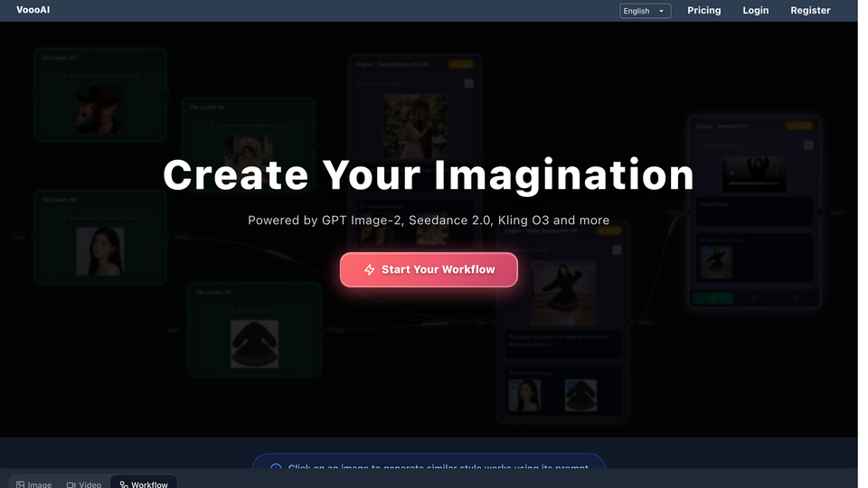The image size is (868, 488).
Task: Select the Workflow tab
Action: pyautogui.click(x=144, y=483)
